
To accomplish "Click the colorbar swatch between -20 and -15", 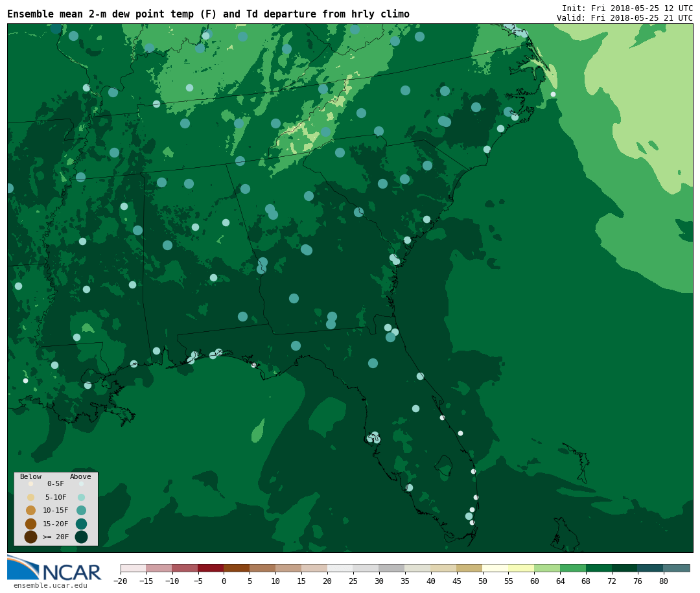I will click(x=133, y=568).
